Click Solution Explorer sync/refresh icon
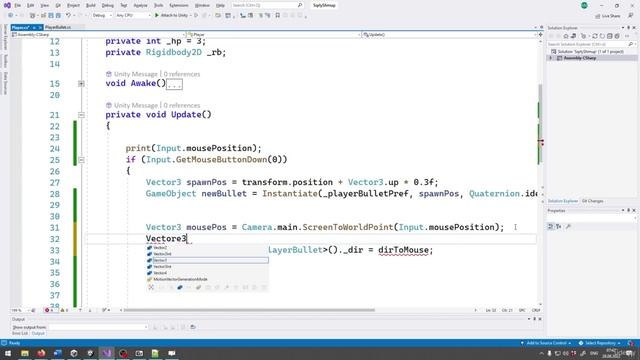This screenshot has height=360, width=640. [x=595, y=36]
